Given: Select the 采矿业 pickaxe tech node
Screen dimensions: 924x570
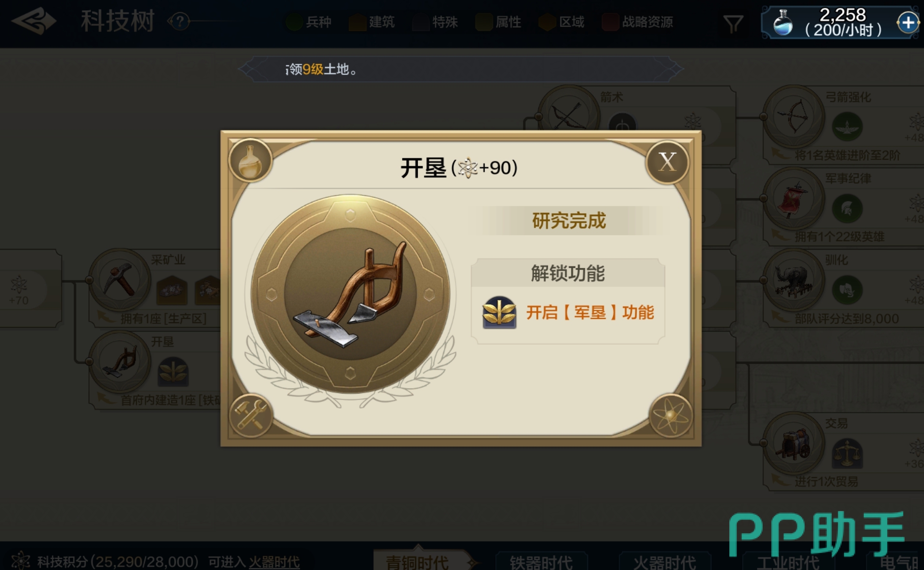Looking at the screenshot, I should [x=120, y=279].
